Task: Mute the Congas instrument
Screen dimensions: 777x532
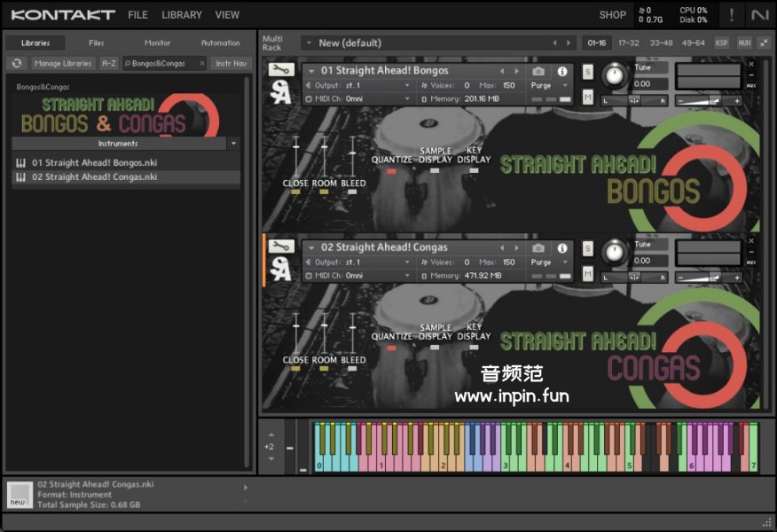Action: pyautogui.click(x=588, y=274)
